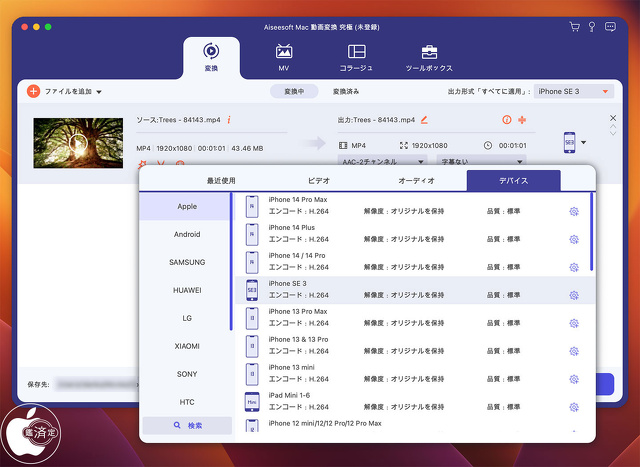The height and width of the screenshot is (467, 640).
Task: Select LG in the device brand list
Action: pyautogui.click(x=187, y=318)
